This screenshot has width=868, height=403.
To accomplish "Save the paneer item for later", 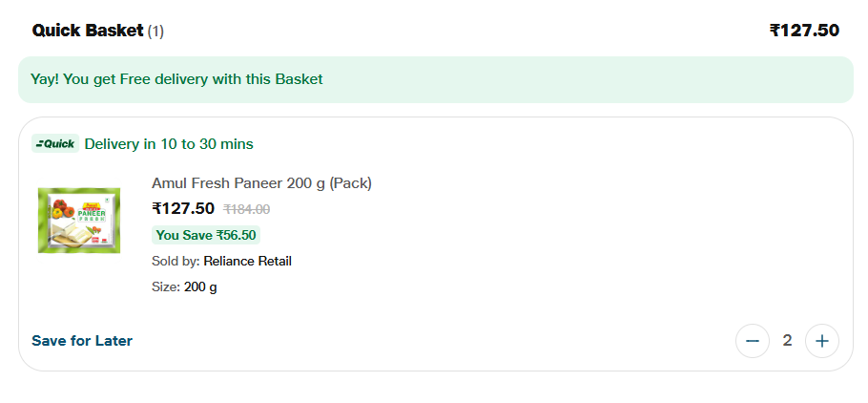I will [82, 341].
